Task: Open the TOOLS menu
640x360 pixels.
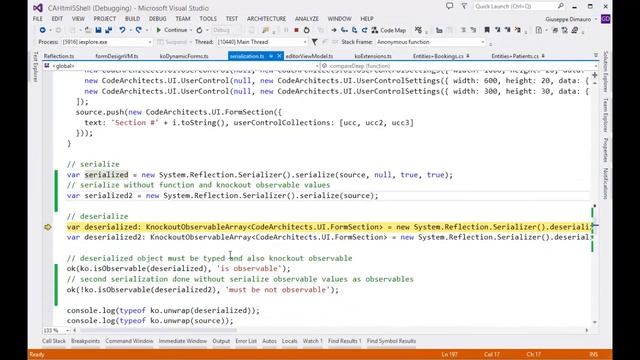Action: coord(208,19)
